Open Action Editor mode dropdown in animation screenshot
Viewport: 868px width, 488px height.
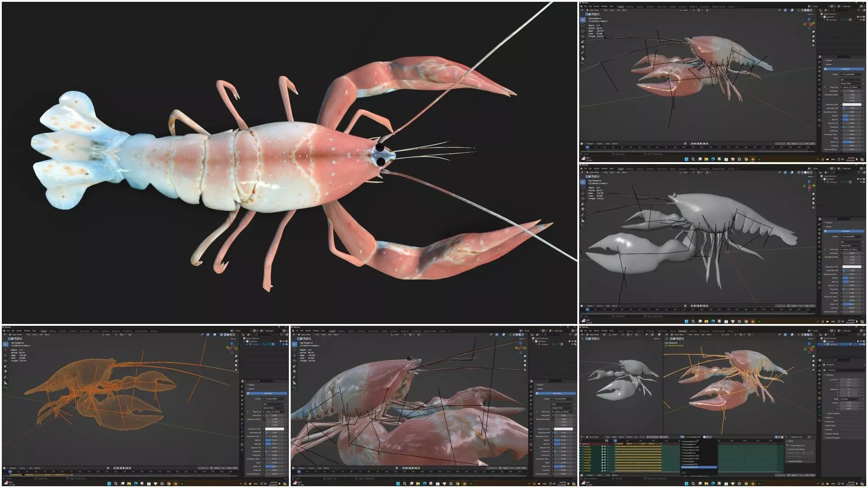pyautogui.click(x=594, y=437)
